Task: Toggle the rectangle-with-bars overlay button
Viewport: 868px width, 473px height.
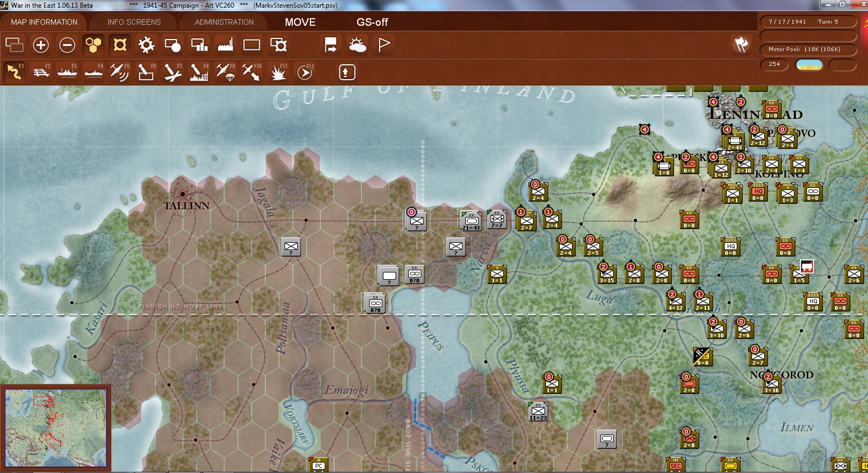Action: click(199, 44)
